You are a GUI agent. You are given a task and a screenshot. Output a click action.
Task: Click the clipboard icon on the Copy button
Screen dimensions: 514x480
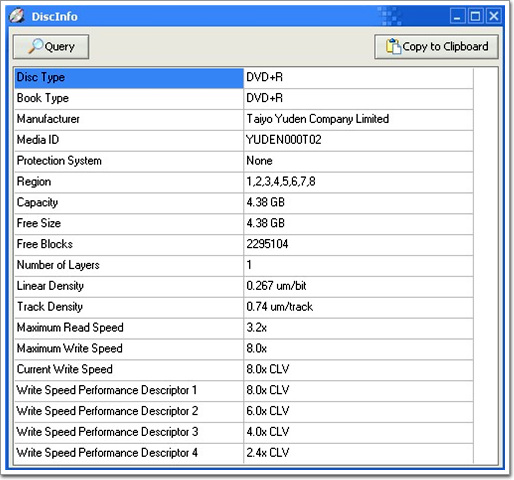(393, 46)
